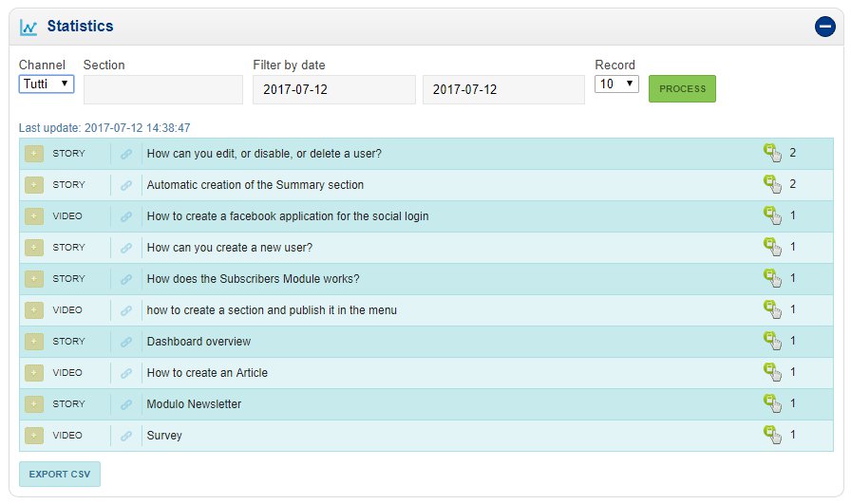The image size is (851, 504).
Task: Open the Record count dropdown
Action: coord(617,84)
